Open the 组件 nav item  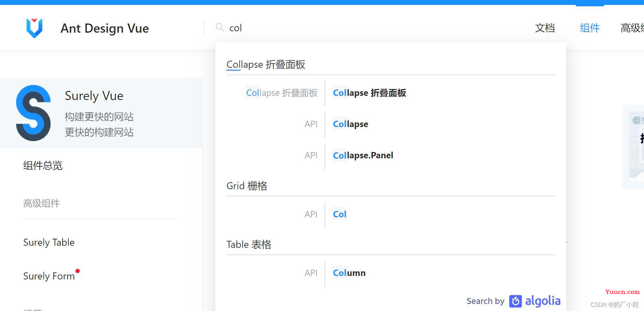pos(590,28)
